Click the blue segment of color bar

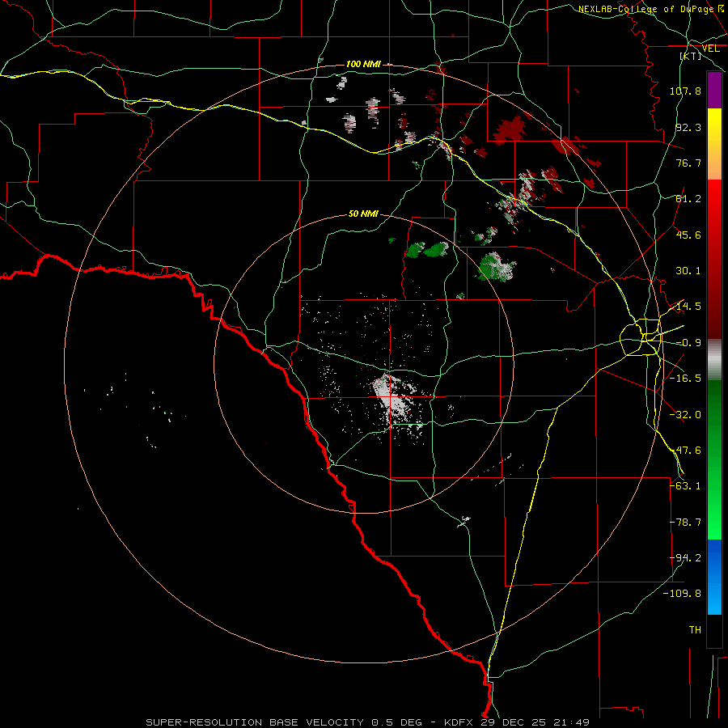[x=714, y=577]
